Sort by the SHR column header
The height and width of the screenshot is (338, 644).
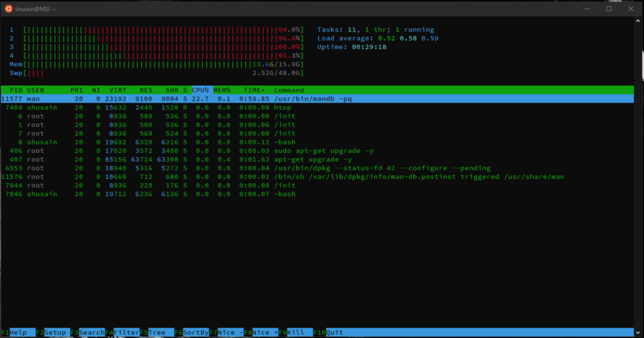(172, 90)
